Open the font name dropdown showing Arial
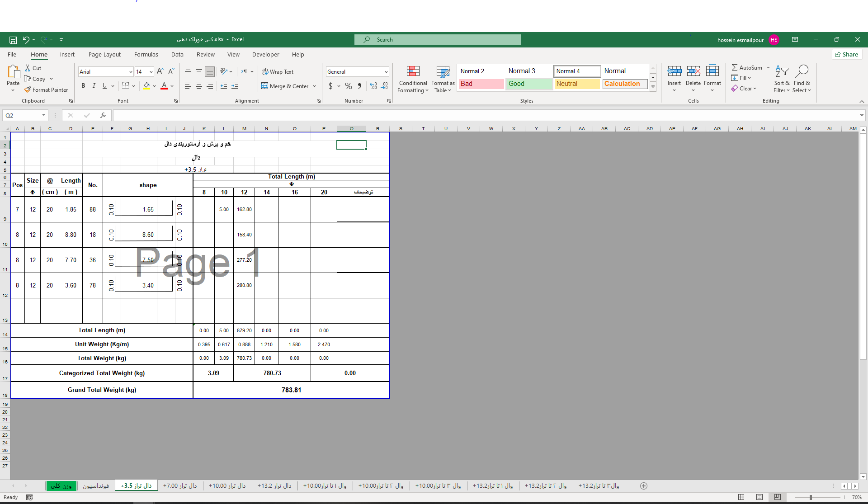Viewport: 868px width, 504px height. 131,72
